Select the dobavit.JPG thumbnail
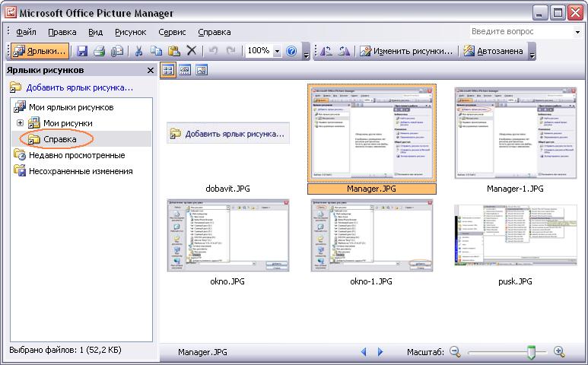This screenshot has width=588, height=365. [228, 133]
